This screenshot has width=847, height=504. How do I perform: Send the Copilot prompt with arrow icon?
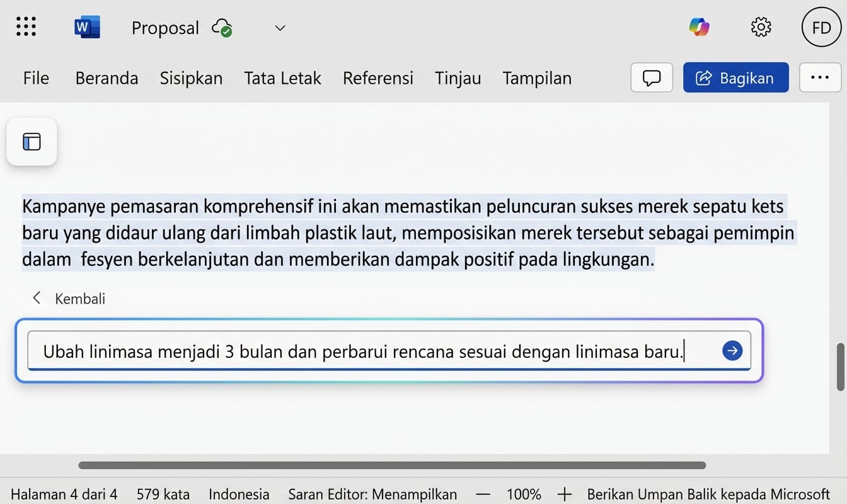coord(732,351)
